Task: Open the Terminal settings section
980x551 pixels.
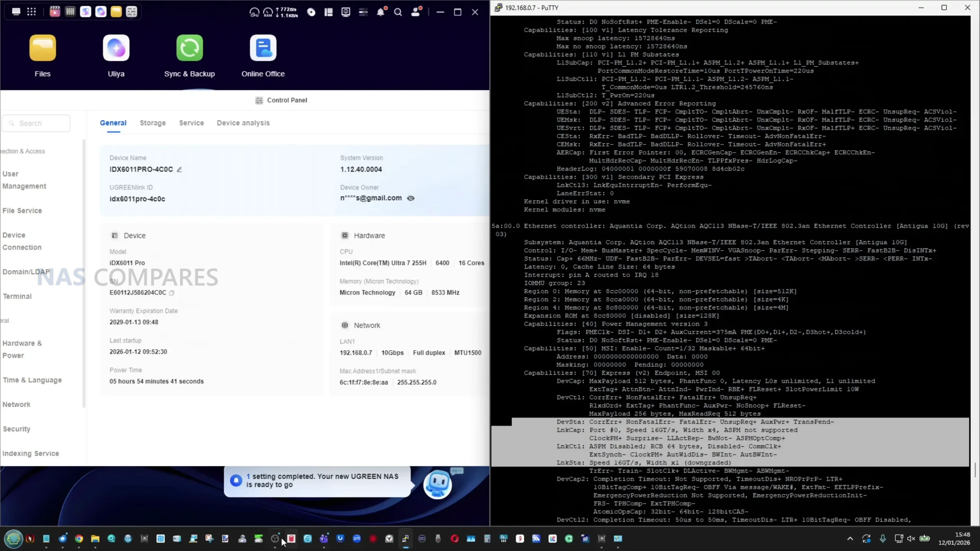Action: (17, 296)
